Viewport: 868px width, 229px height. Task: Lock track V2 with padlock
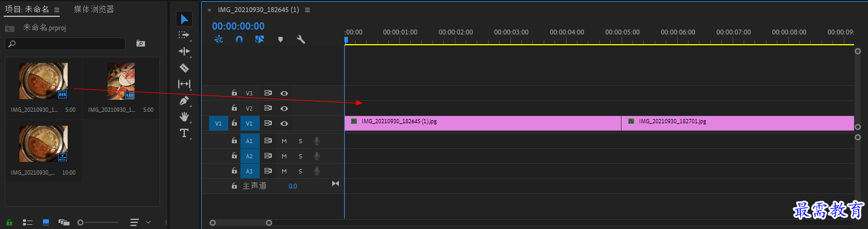coord(234,108)
